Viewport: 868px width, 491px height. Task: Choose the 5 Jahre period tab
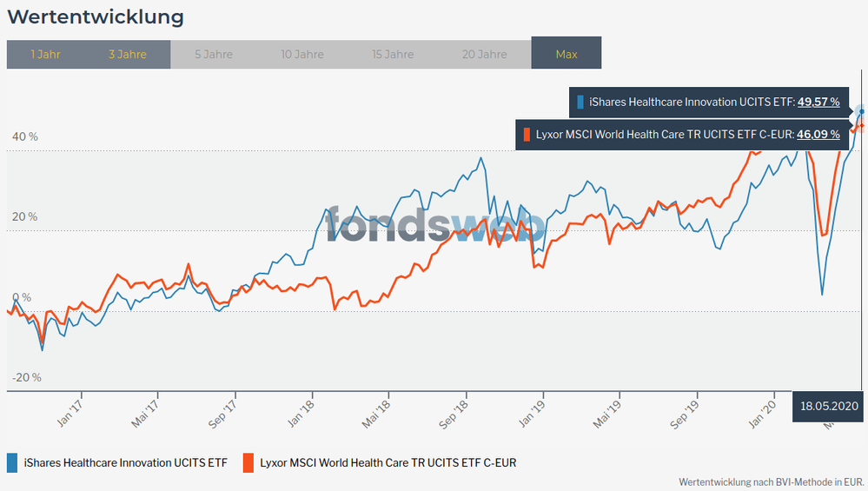tap(213, 54)
